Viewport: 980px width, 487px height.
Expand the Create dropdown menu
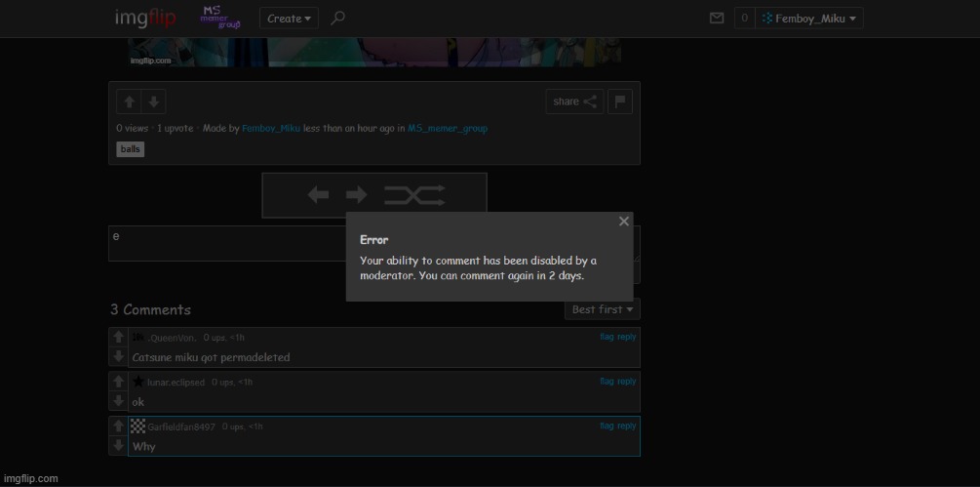[289, 19]
